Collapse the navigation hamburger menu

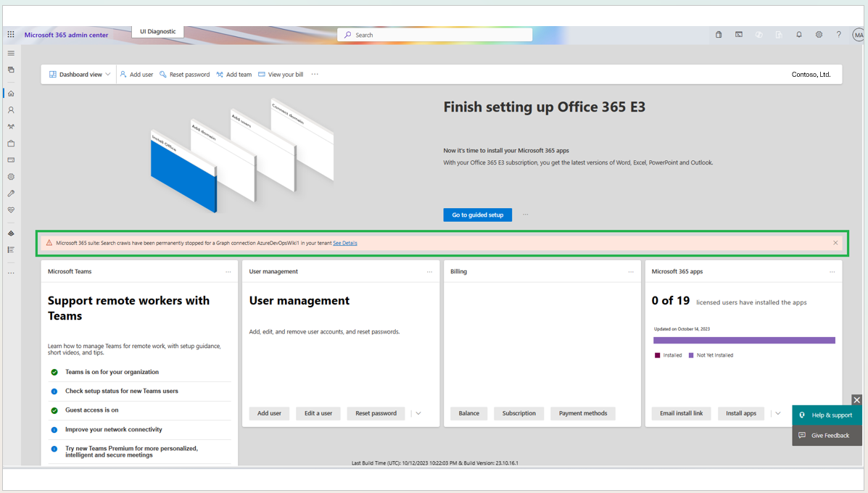point(11,53)
